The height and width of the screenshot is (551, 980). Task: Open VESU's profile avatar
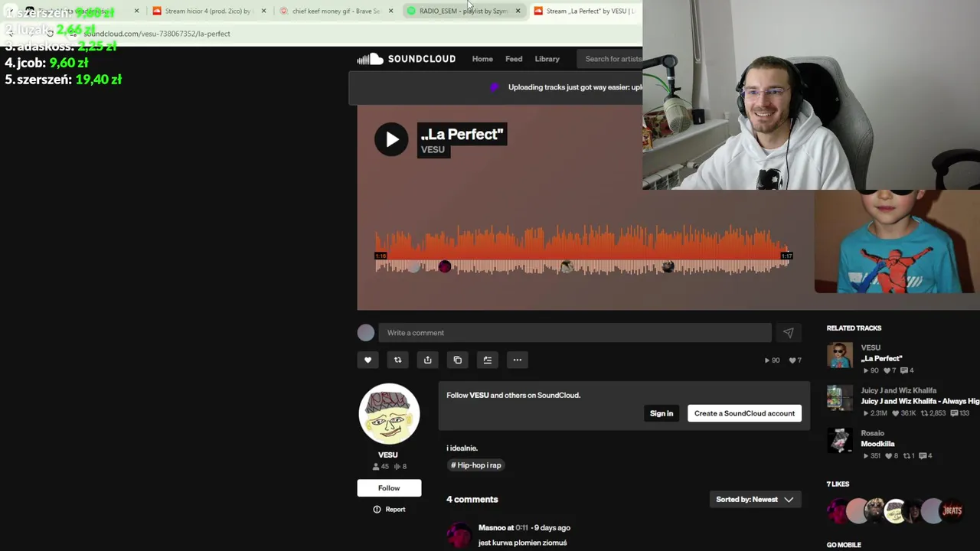coord(389,414)
